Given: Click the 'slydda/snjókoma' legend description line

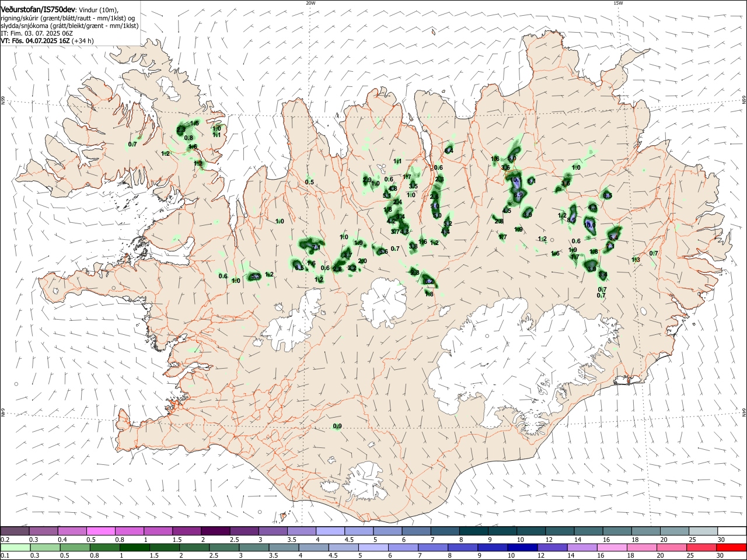Looking at the screenshot, I should (x=69, y=26).
